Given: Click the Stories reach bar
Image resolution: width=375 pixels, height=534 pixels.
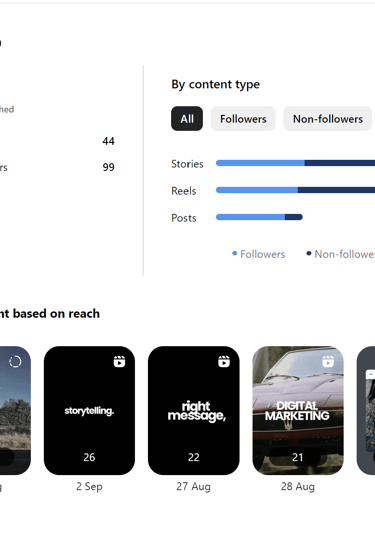Looking at the screenshot, I should click(x=295, y=163).
